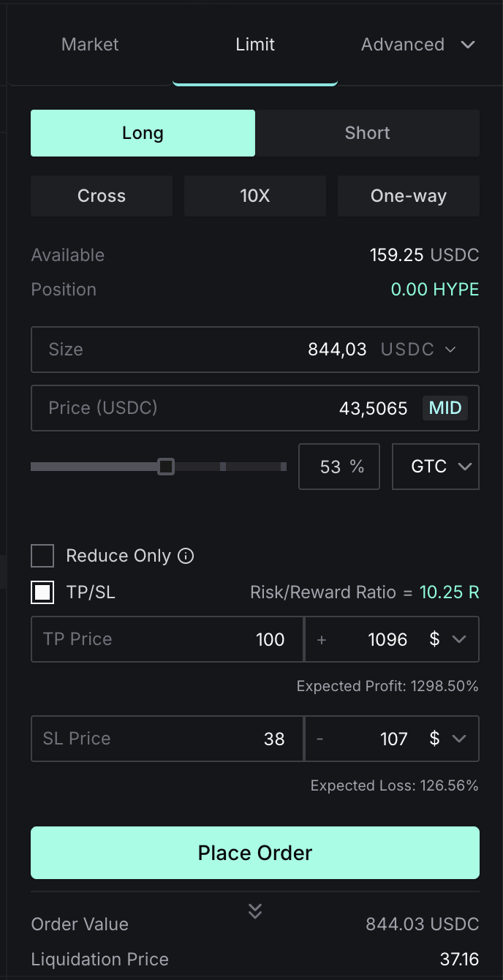Viewport: 503px width, 980px height.
Task: Open the GTC time-in-force dropdown
Action: click(x=436, y=467)
